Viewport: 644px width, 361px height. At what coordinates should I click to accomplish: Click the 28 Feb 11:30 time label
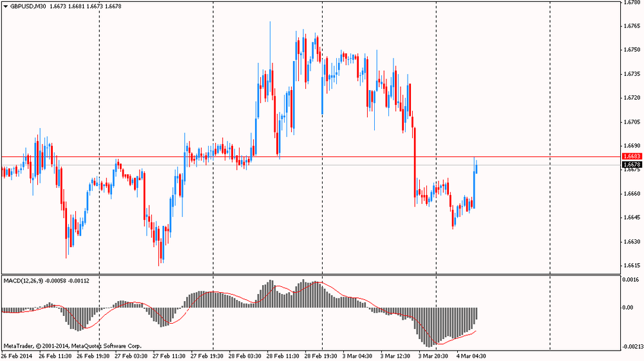pyautogui.click(x=283, y=356)
